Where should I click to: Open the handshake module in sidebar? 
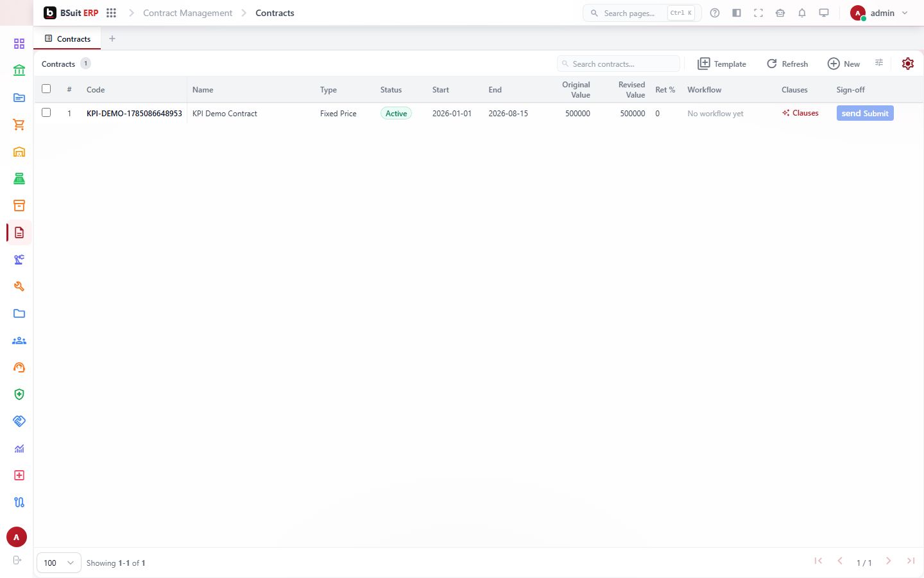(x=19, y=421)
